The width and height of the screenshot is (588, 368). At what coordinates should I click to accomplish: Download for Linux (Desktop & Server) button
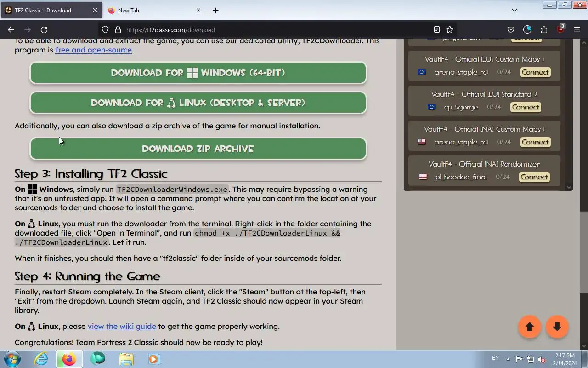(x=198, y=103)
